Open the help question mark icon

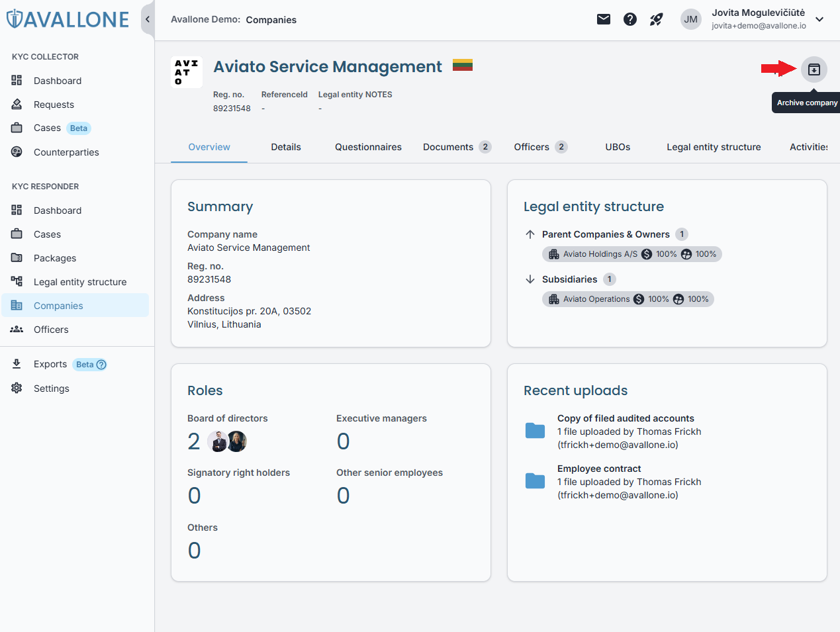click(630, 19)
